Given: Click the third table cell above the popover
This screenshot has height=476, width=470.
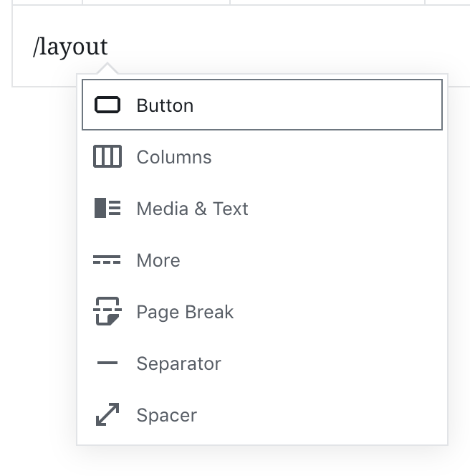Looking at the screenshot, I should (x=327, y=2).
